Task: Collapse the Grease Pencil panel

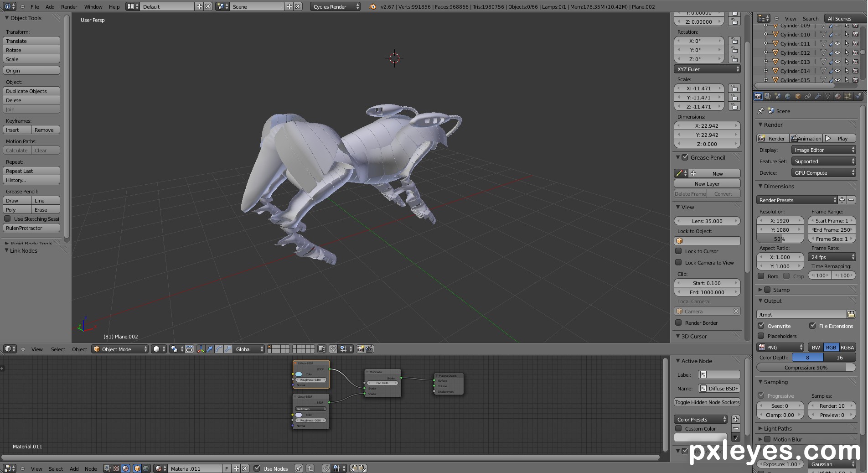Action: click(678, 157)
